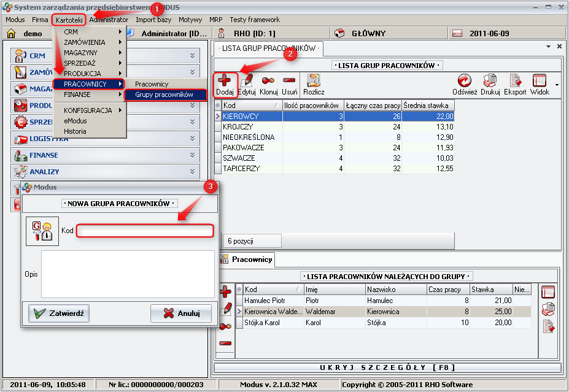Image resolution: width=569 pixels, height=392 pixels.
Task: Click the Anuluj cancel button
Action: pyautogui.click(x=181, y=313)
